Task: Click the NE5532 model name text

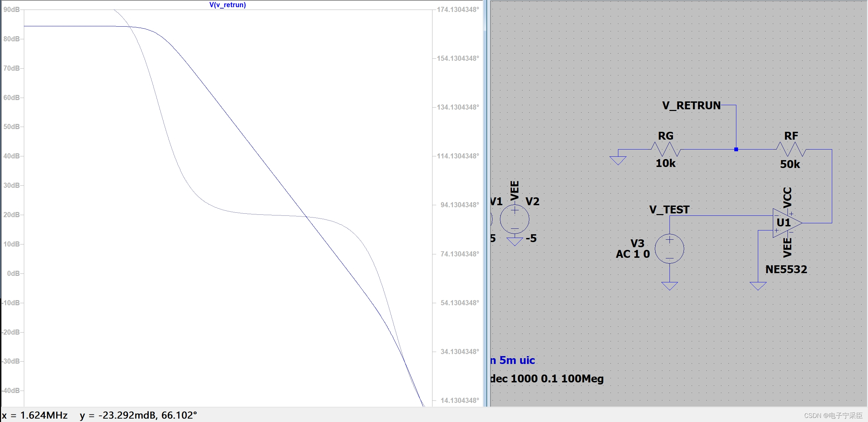Action: pos(786,269)
